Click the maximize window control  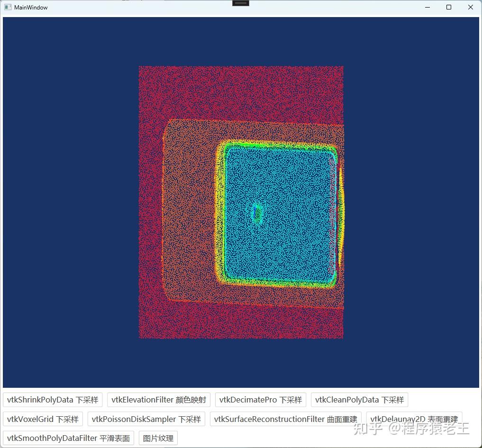coord(448,7)
